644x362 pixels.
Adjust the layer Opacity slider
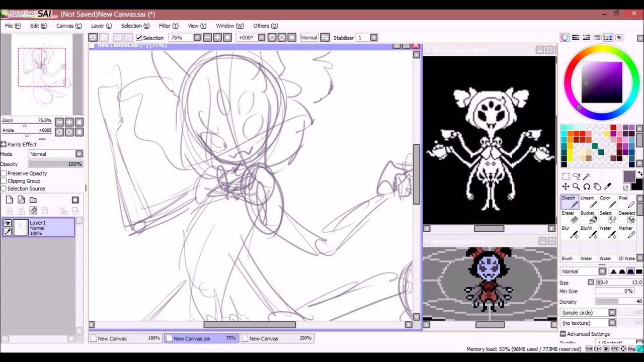pyautogui.click(x=55, y=164)
